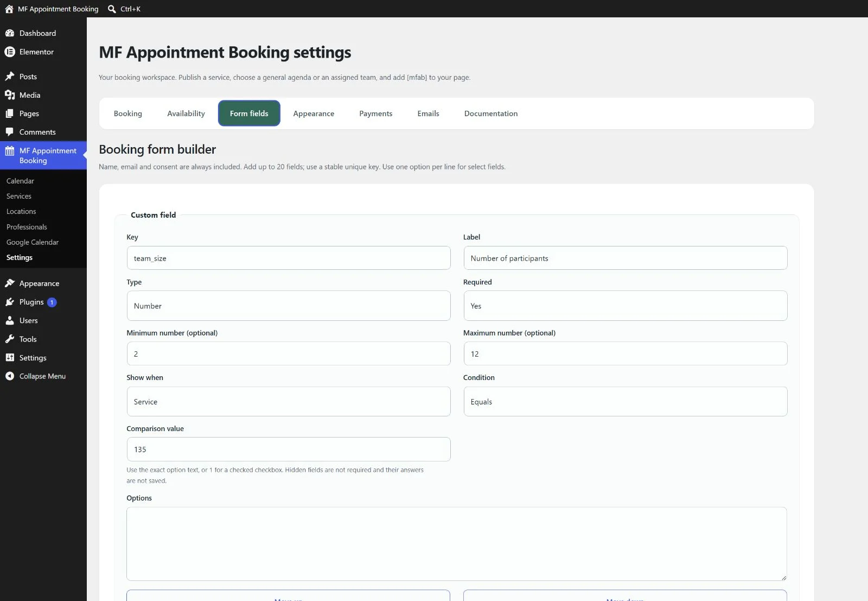This screenshot has height=601, width=868.
Task: Click the Plugins plug icon
Action: point(10,302)
